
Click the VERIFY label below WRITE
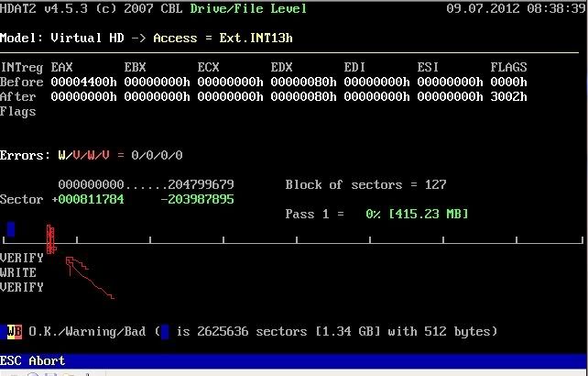click(21, 287)
